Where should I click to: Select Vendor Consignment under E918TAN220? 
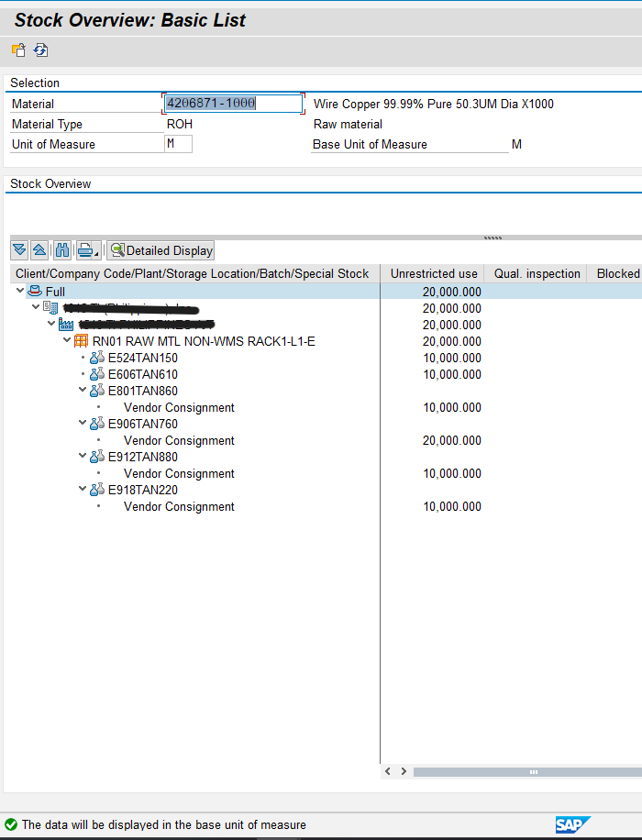(179, 506)
